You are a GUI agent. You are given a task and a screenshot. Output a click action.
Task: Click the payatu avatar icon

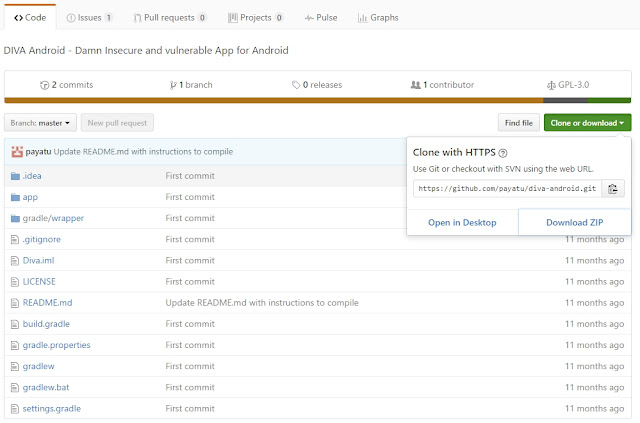tap(17, 151)
